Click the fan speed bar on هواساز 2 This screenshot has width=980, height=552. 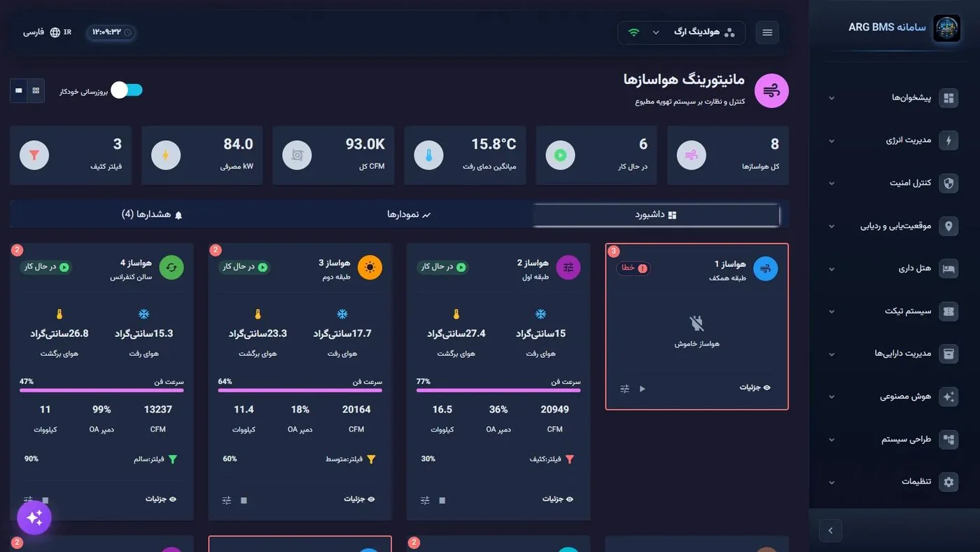coord(498,390)
